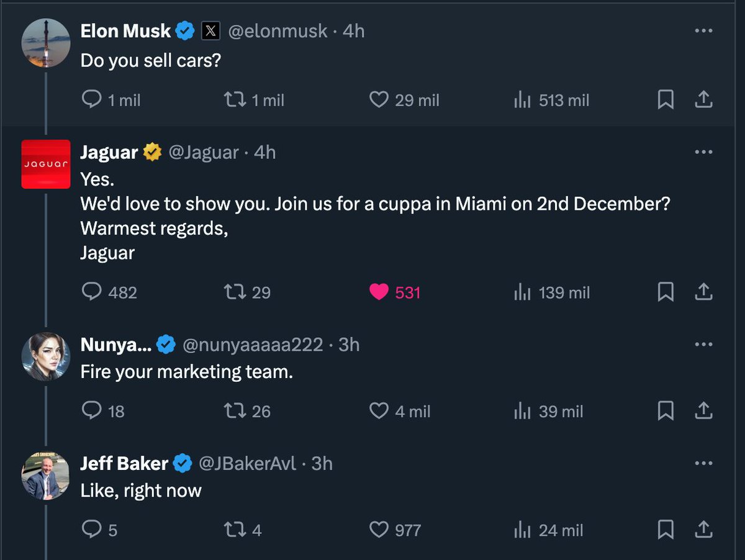Reply to Jeff Baker's tweet

(91, 530)
